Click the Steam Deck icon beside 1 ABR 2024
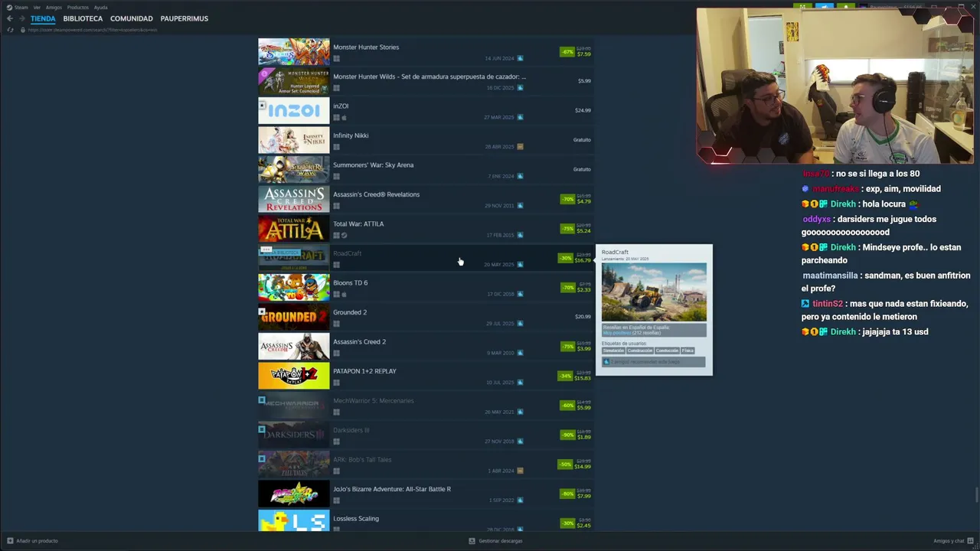This screenshot has height=551, width=980. [520, 471]
